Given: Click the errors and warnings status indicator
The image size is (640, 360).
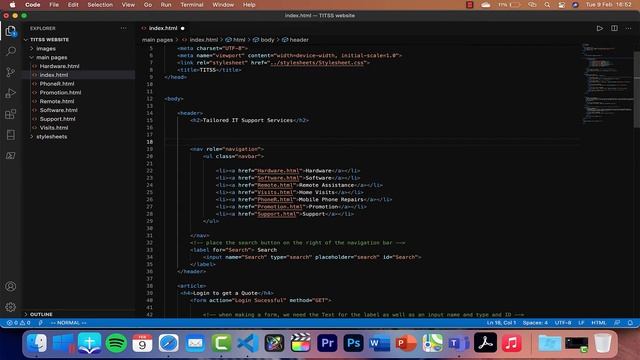Looking at the screenshot, I should [x=18, y=322].
